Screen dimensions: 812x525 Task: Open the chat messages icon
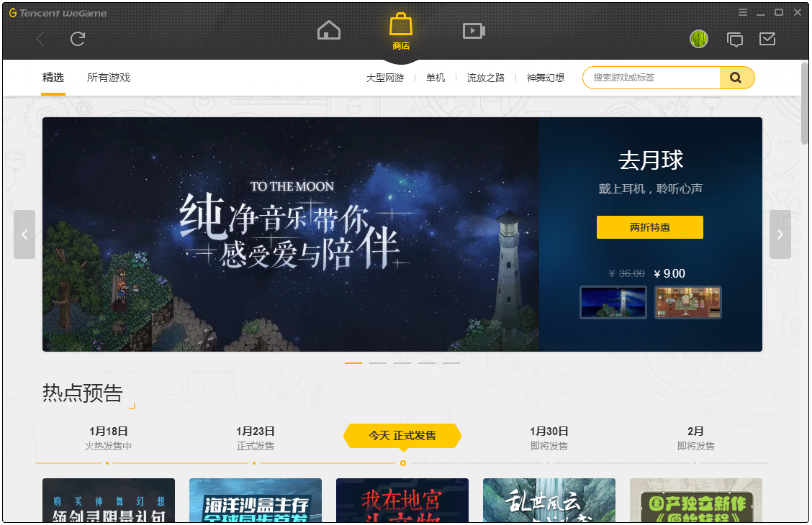734,40
